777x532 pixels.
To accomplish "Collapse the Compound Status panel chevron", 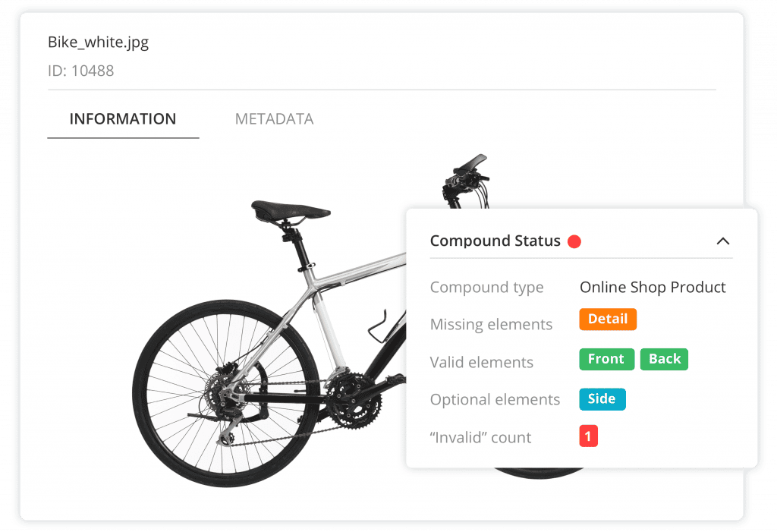I will click(723, 241).
